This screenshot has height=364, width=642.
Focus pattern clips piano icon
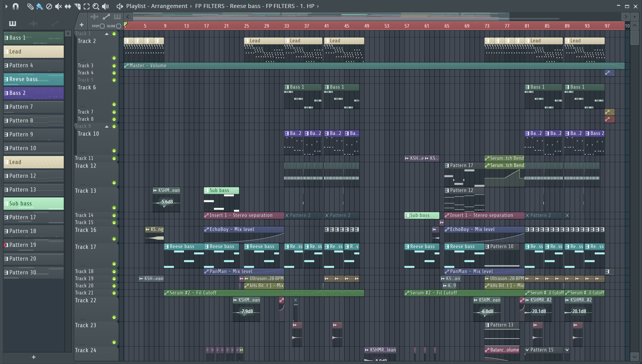point(117,17)
